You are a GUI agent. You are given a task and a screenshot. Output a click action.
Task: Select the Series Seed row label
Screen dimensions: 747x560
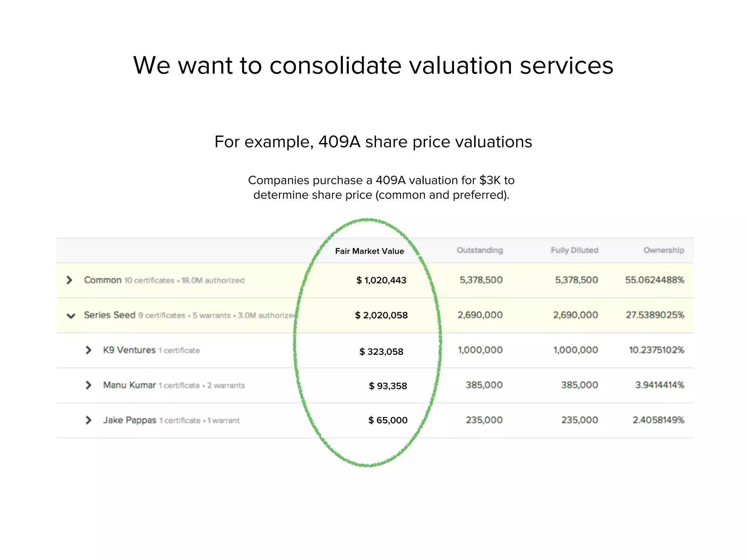point(109,315)
